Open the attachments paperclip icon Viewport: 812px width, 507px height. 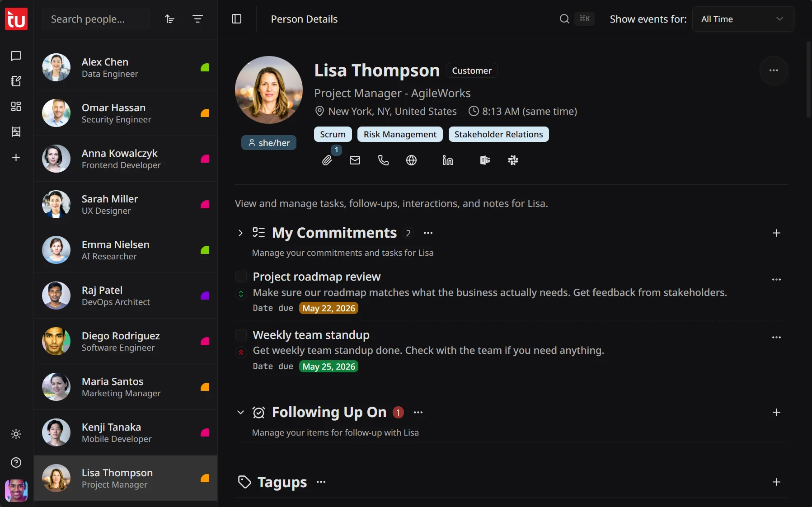click(x=327, y=160)
